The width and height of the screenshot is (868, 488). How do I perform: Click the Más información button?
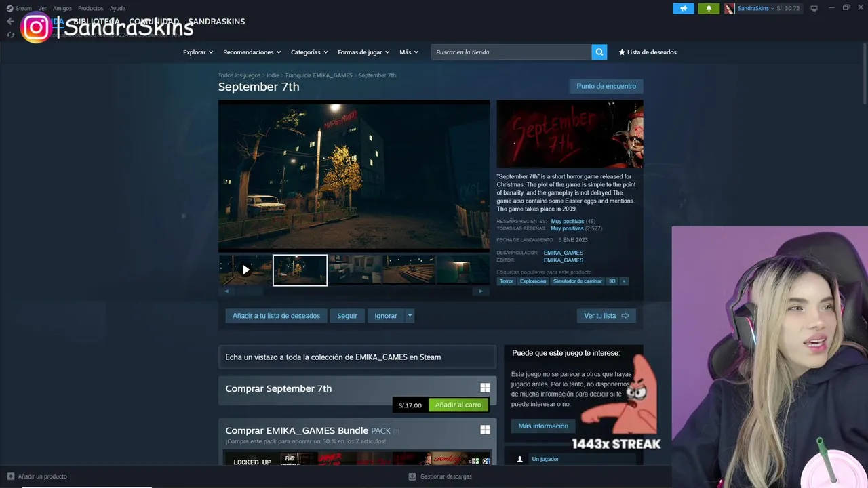coord(543,426)
